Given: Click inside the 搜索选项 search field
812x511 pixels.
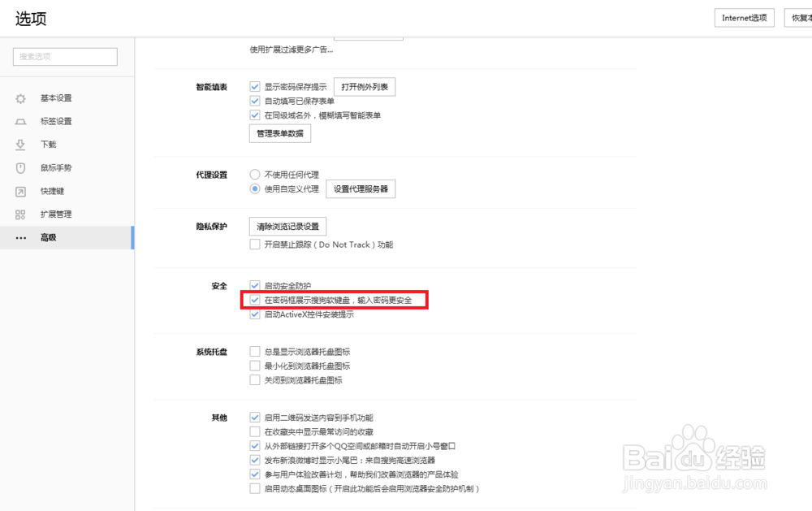Looking at the screenshot, I should [65, 57].
